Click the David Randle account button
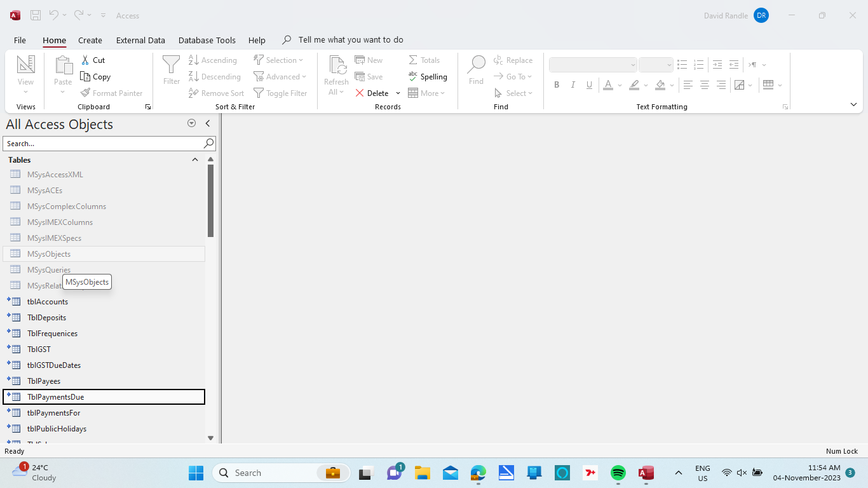This screenshot has width=868, height=488. [x=761, y=15]
